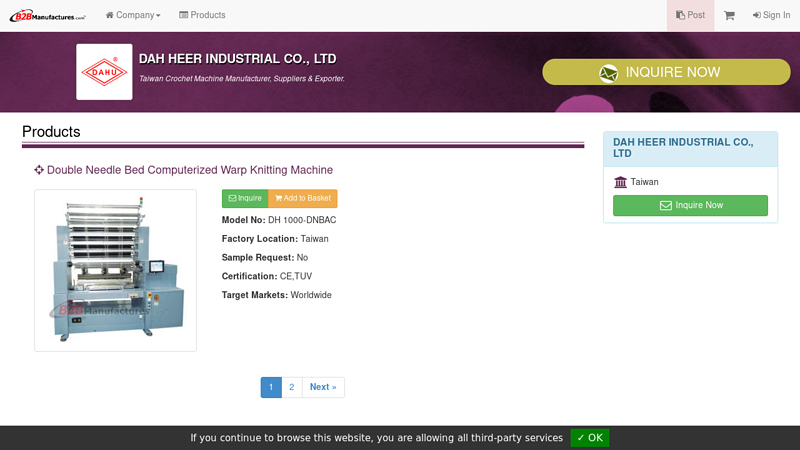Image resolution: width=800 pixels, height=450 pixels.
Task: Open the Post page
Action: [x=690, y=15]
